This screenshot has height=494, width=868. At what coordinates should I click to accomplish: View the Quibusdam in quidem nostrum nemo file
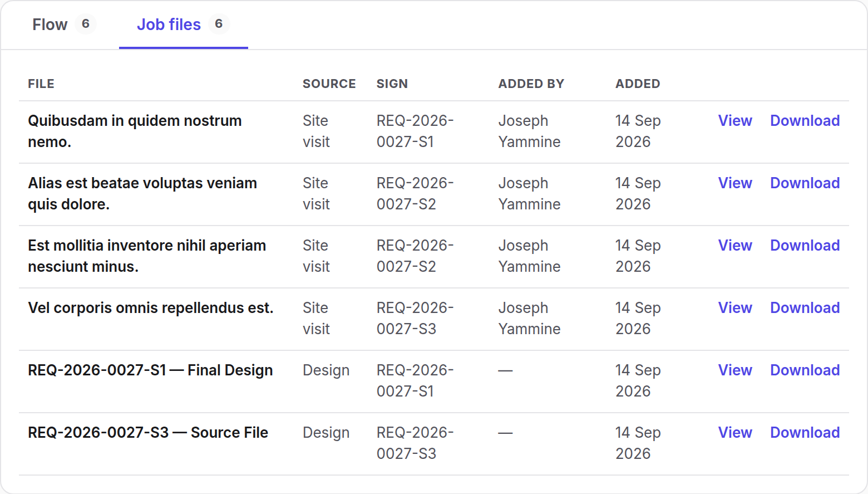[x=735, y=121]
